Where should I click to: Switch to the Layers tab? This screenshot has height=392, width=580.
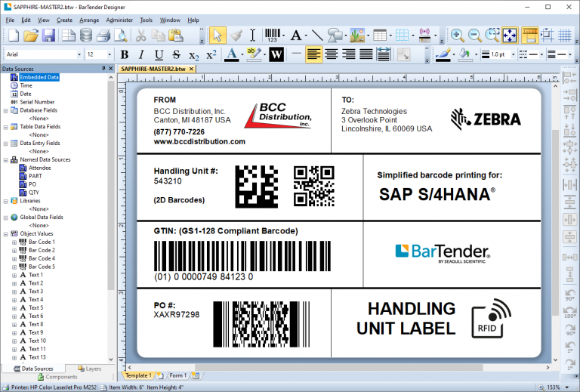[x=88, y=369]
